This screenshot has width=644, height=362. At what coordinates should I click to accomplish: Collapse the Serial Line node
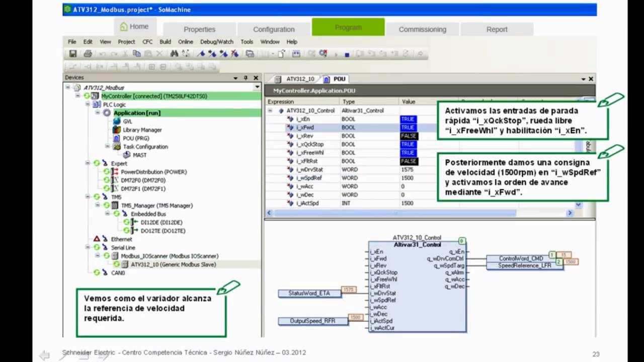click(x=88, y=247)
